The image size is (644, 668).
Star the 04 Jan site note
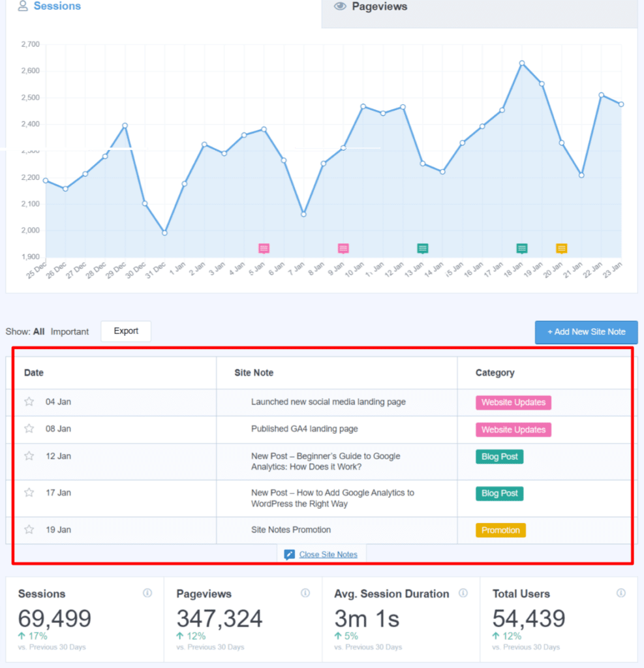[x=29, y=402]
